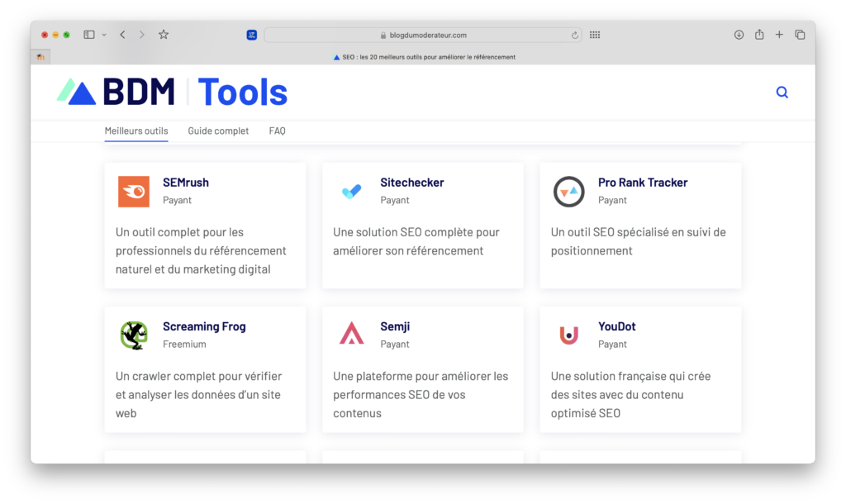
Task: Switch to Meilleurs outils tab
Action: point(136,131)
